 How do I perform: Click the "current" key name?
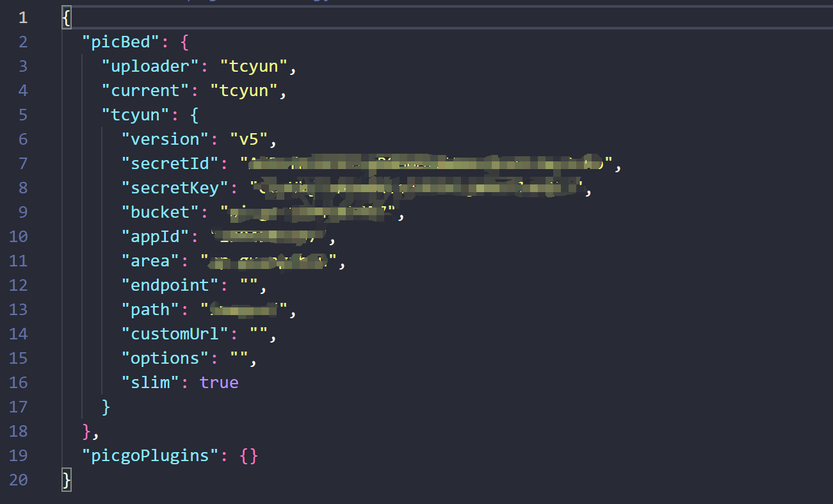[x=146, y=91]
